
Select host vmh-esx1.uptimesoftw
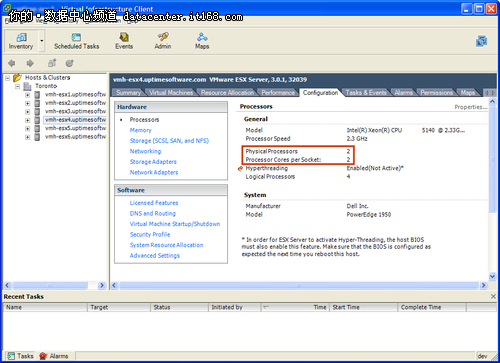pyautogui.click(x=75, y=95)
